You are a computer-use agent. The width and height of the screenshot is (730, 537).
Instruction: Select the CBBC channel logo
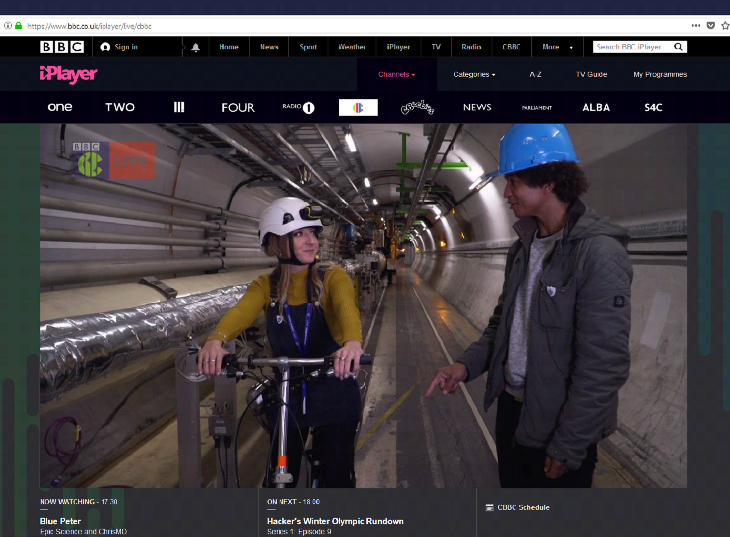pyautogui.click(x=358, y=108)
